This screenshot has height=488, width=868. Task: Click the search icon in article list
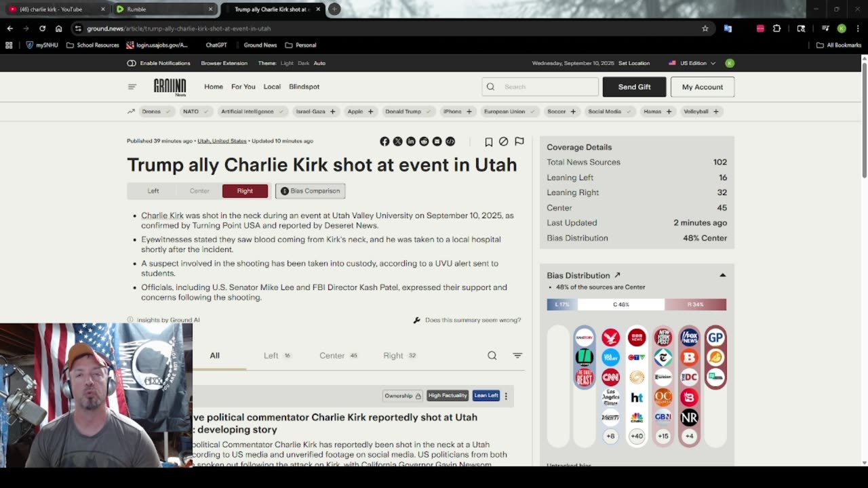click(x=492, y=355)
